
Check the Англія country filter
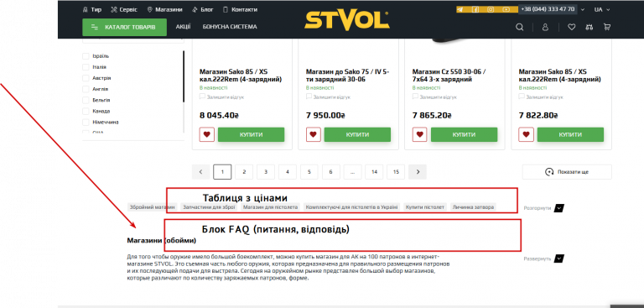point(86,89)
